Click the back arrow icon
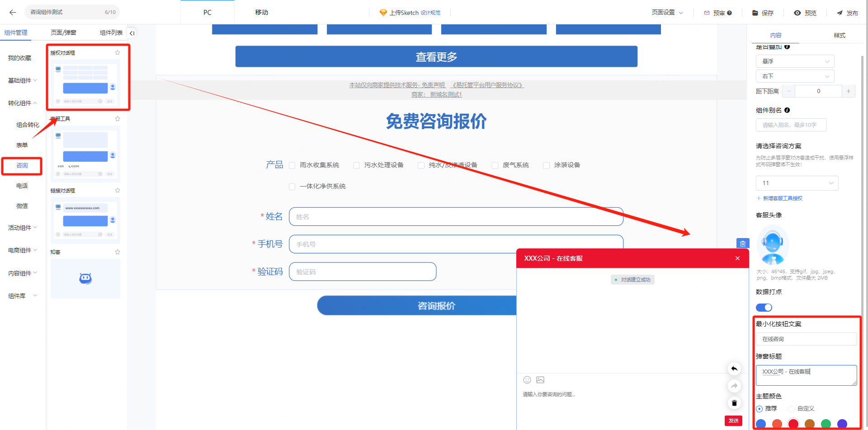 click(13, 12)
